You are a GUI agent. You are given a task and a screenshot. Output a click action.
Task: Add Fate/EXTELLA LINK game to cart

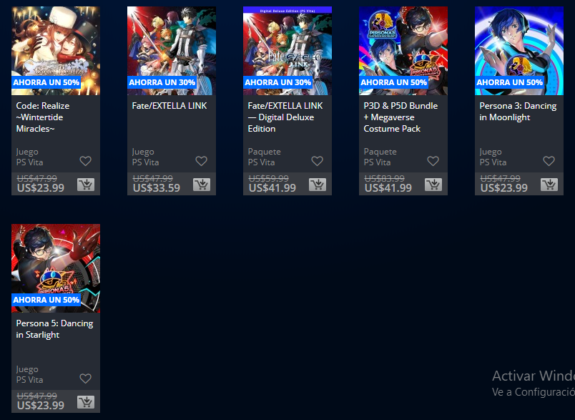[x=201, y=185]
